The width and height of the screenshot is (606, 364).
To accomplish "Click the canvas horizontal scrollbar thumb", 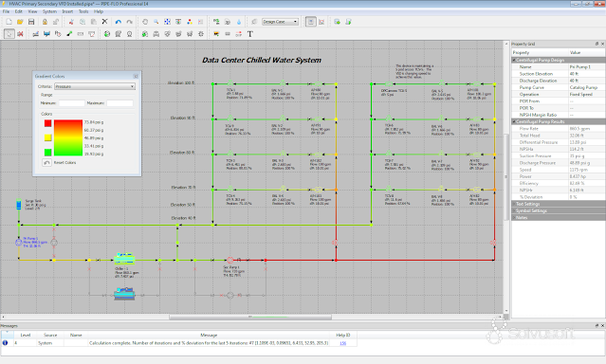I will pyautogui.click(x=250, y=317).
